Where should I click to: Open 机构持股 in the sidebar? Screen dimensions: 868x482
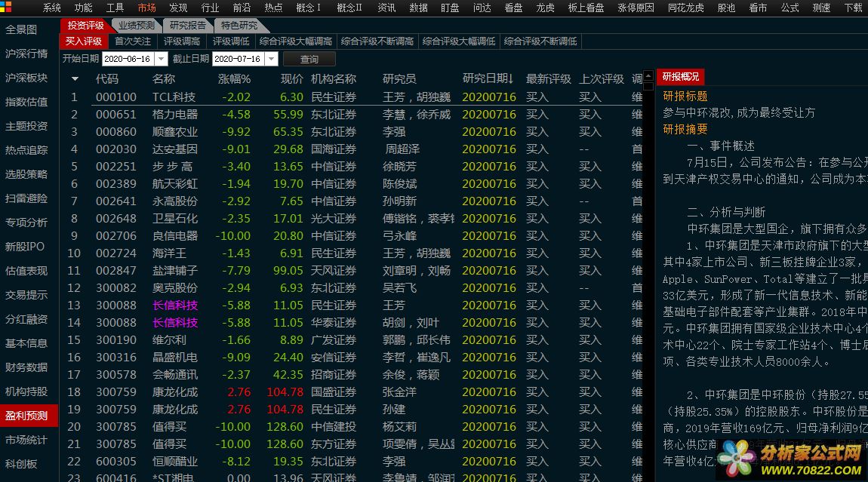pos(26,391)
